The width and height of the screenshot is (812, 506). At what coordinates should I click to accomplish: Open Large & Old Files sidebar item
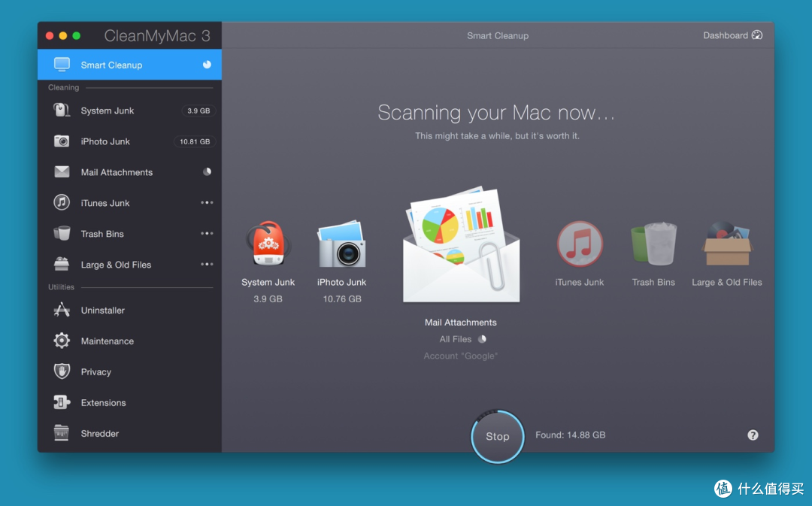point(129,264)
